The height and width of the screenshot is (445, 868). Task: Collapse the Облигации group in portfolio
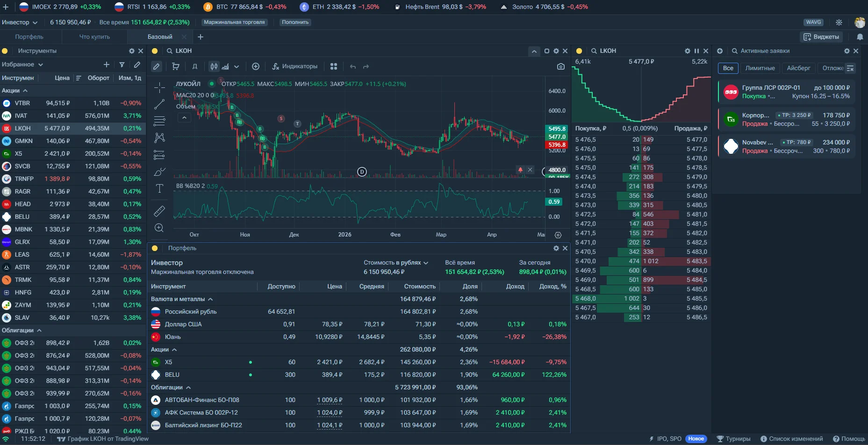pyautogui.click(x=188, y=388)
